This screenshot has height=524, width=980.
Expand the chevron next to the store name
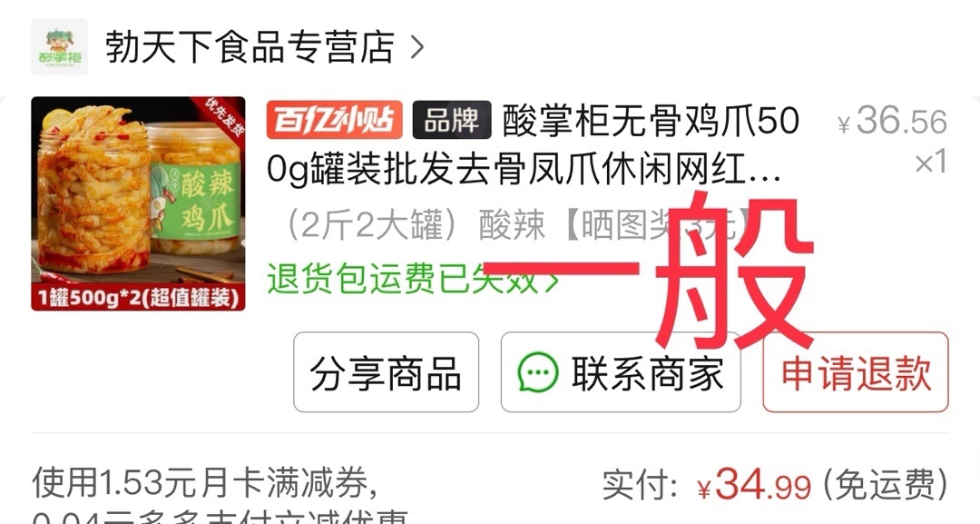[x=416, y=47]
